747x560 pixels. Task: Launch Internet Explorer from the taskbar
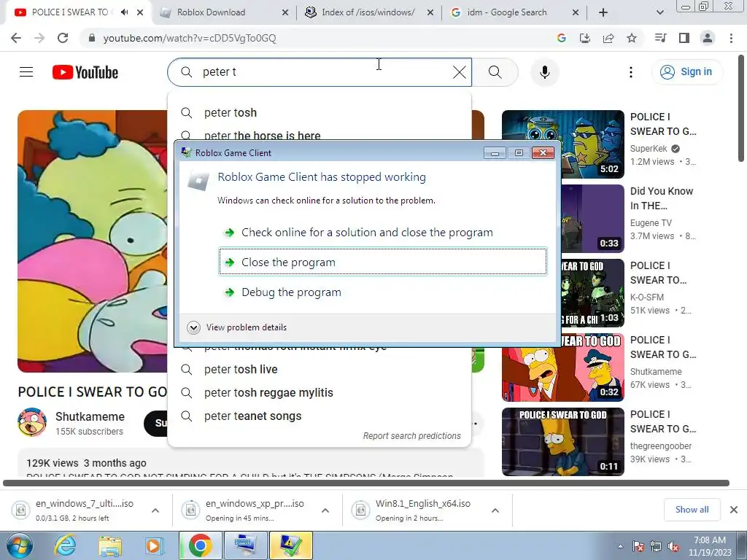(x=65, y=545)
